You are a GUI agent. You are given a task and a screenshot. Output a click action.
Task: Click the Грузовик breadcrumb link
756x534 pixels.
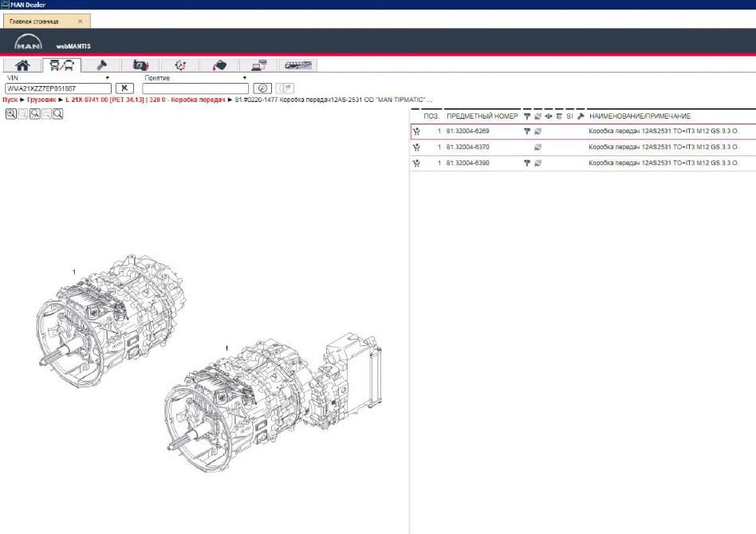(43, 100)
